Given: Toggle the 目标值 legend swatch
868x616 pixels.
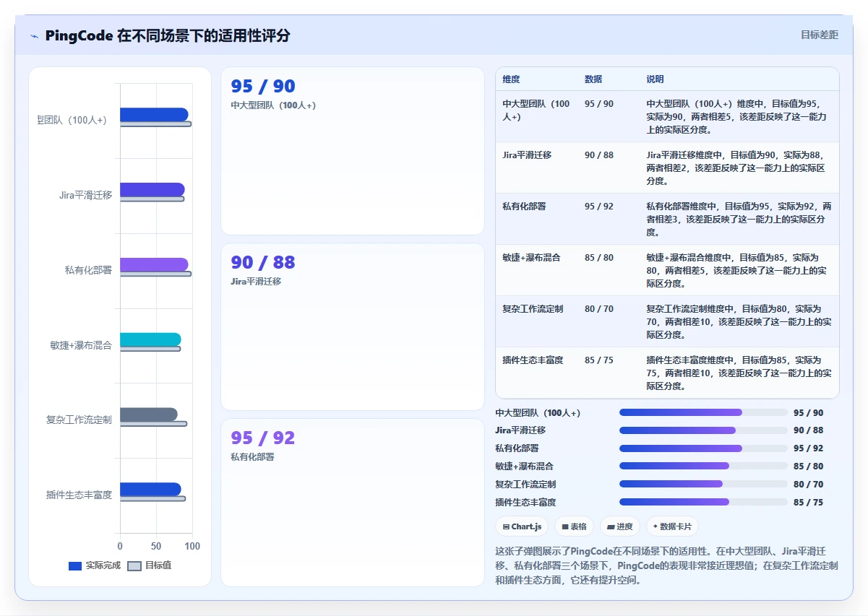Looking at the screenshot, I should tap(134, 565).
